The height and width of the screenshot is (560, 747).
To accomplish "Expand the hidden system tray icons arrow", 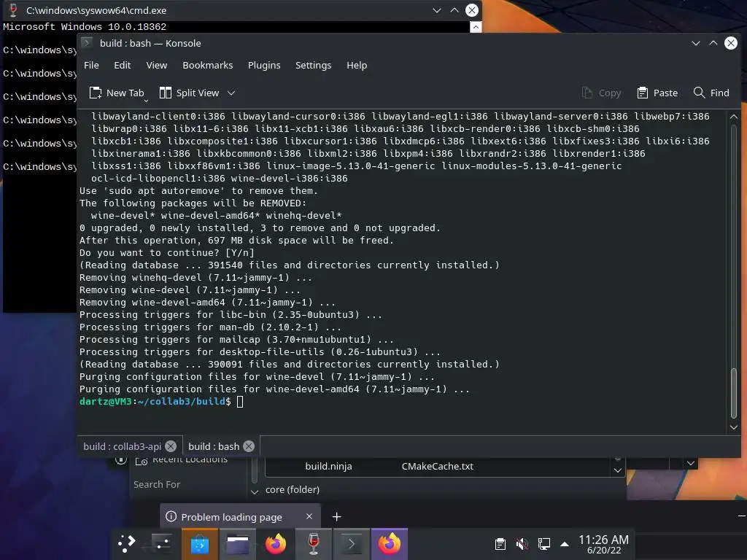I will click(x=565, y=544).
